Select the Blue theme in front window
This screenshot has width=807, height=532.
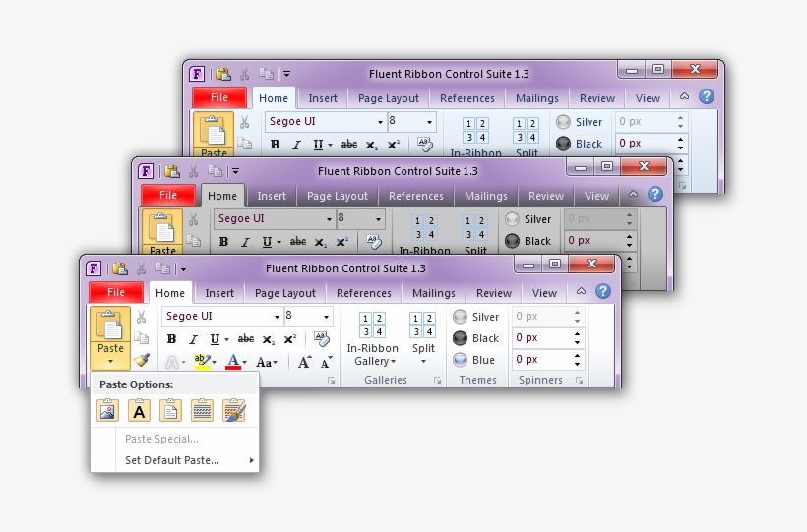[473, 360]
